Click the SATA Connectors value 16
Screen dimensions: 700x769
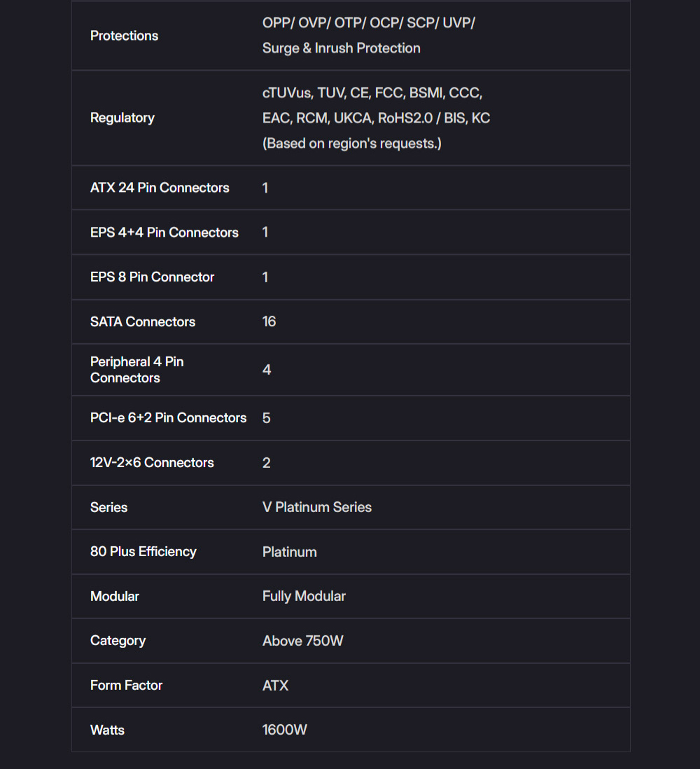tap(269, 321)
